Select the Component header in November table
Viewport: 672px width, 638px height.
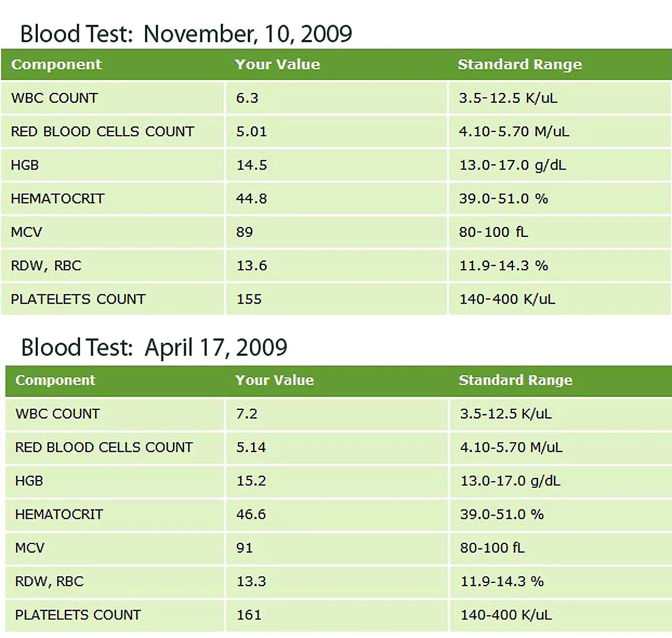(56, 65)
